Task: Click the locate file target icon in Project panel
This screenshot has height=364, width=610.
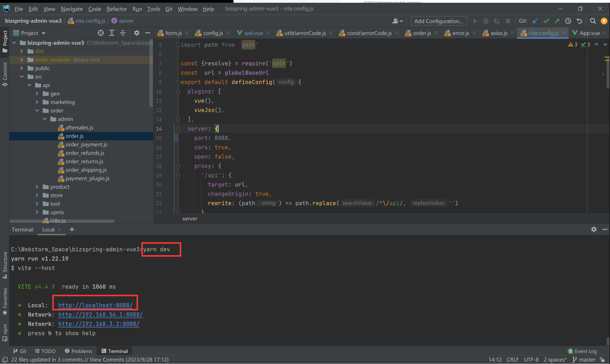Action: click(x=101, y=33)
